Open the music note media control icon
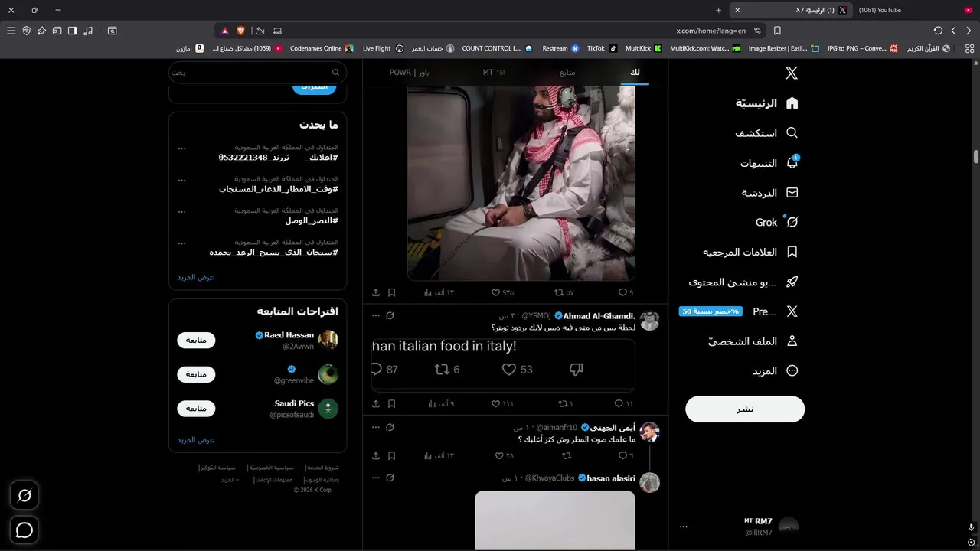 tap(88, 31)
